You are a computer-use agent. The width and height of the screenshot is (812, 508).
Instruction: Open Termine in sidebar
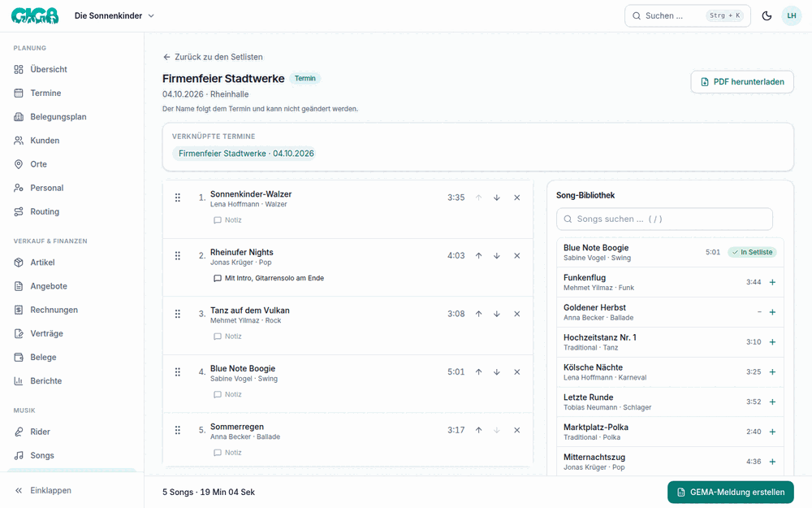(71, 93)
